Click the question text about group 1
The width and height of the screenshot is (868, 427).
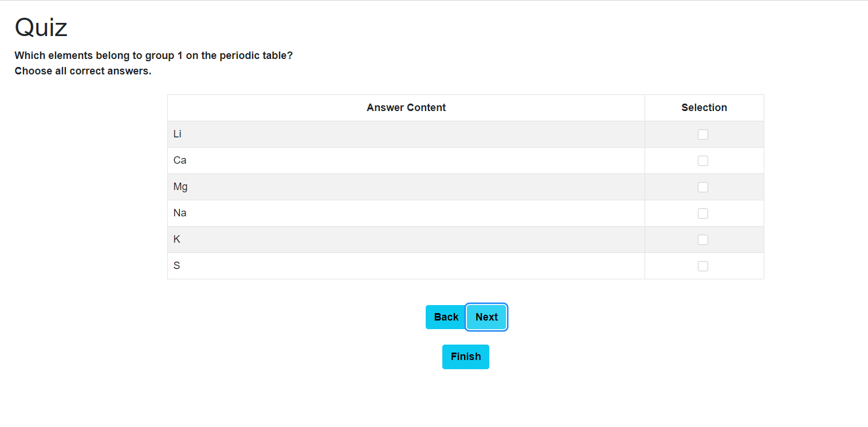pos(153,55)
